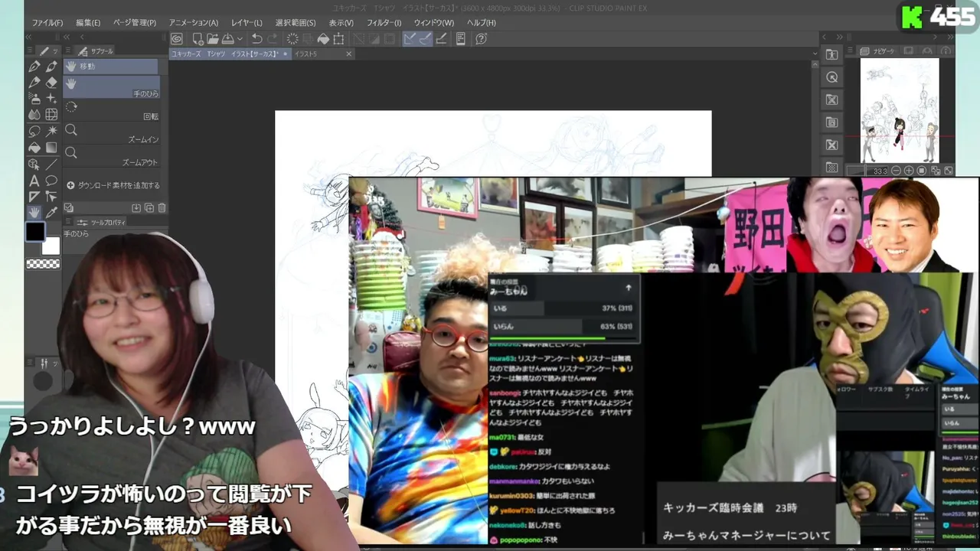980x551 pixels.
Task: Close the イラスト5 canvas tab
Action: pyautogui.click(x=348, y=54)
